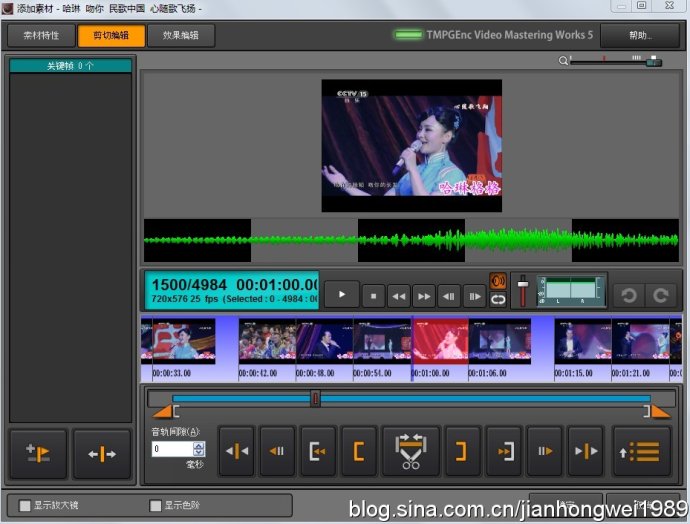Select the 00:01:00.00 red timeline thumbnail

[x=440, y=342]
